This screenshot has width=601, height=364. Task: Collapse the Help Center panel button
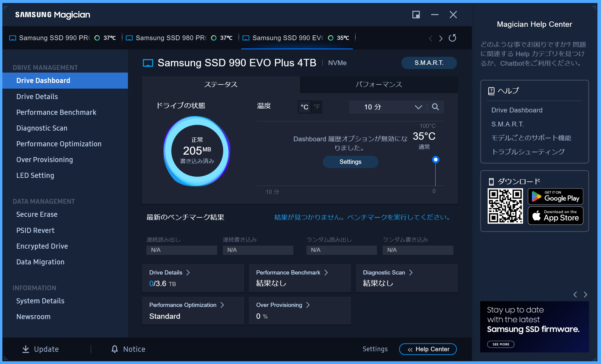[428, 349]
